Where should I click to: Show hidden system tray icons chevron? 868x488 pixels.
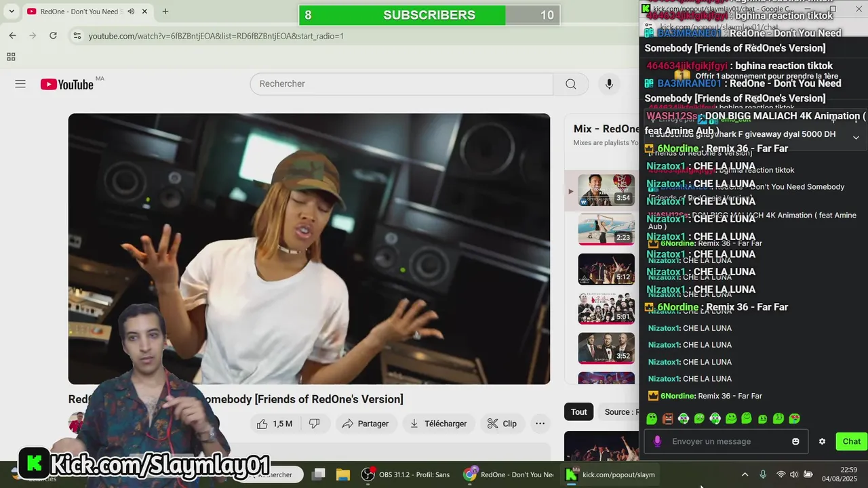[745, 474]
